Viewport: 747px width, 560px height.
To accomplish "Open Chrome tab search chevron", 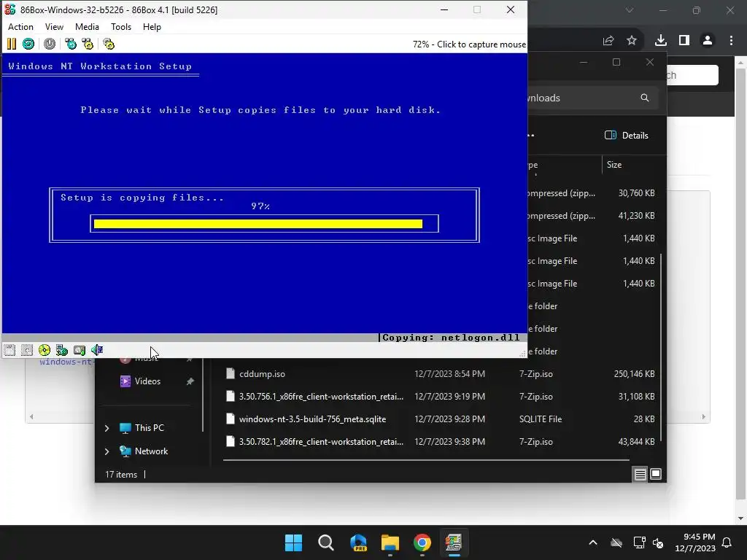I will click(x=630, y=10).
